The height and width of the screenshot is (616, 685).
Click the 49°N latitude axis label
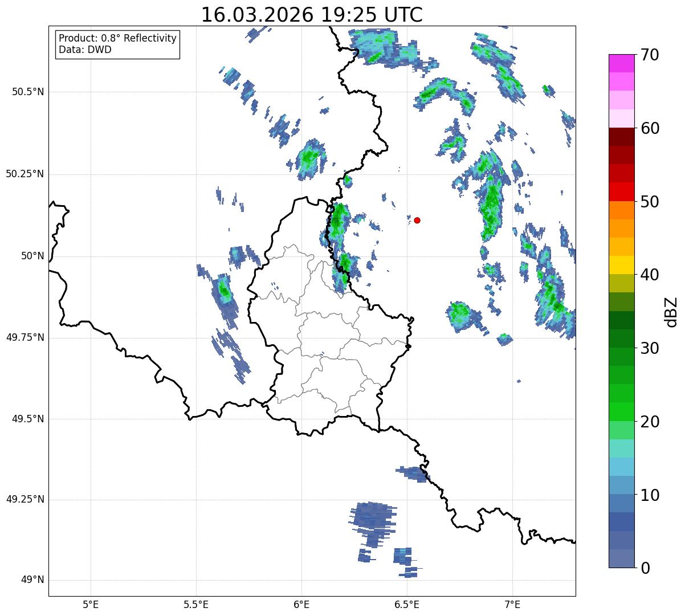pyautogui.click(x=32, y=580)
